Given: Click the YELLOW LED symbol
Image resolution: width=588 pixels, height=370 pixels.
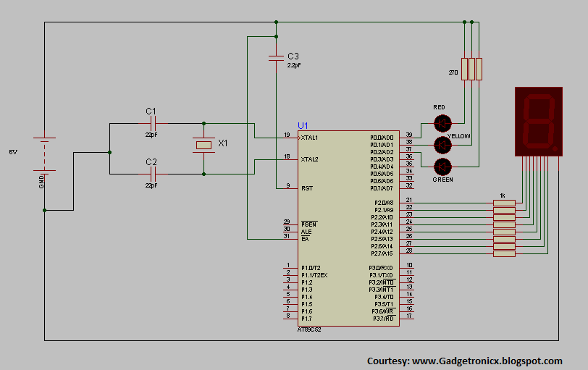Looking at the screenshot, I should pyautogui.click(x=442, y=145).
